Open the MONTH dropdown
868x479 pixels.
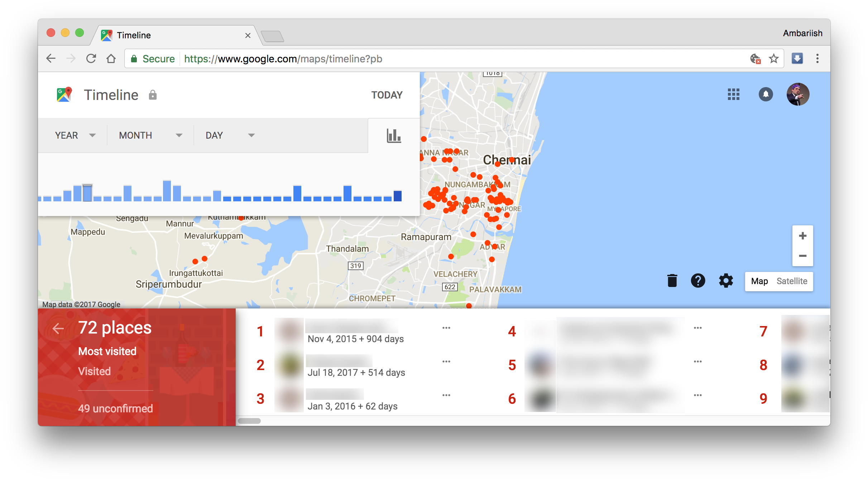point(149,135)
